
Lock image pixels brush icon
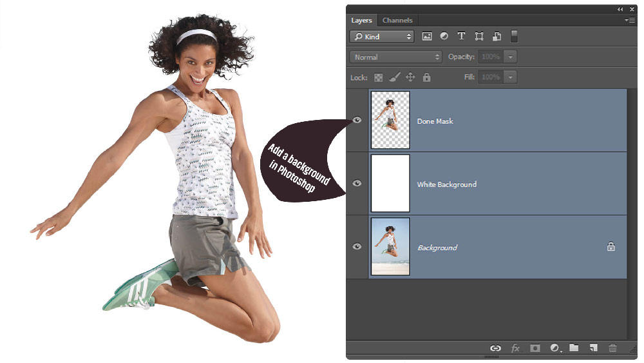click(394, 77)
